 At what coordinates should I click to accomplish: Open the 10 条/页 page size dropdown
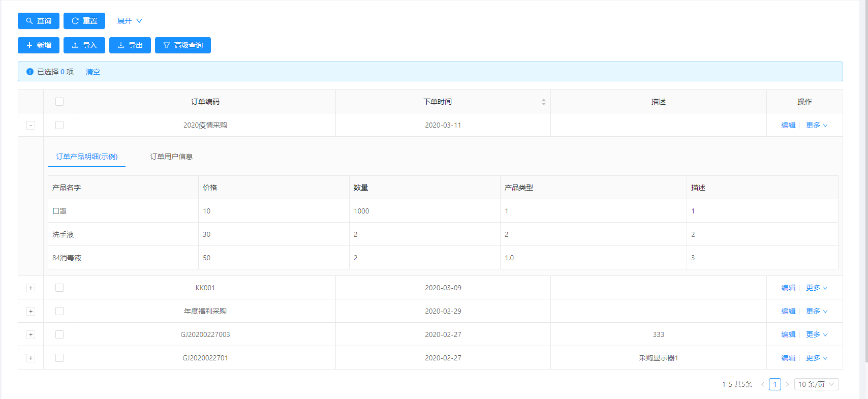(816, 384)
